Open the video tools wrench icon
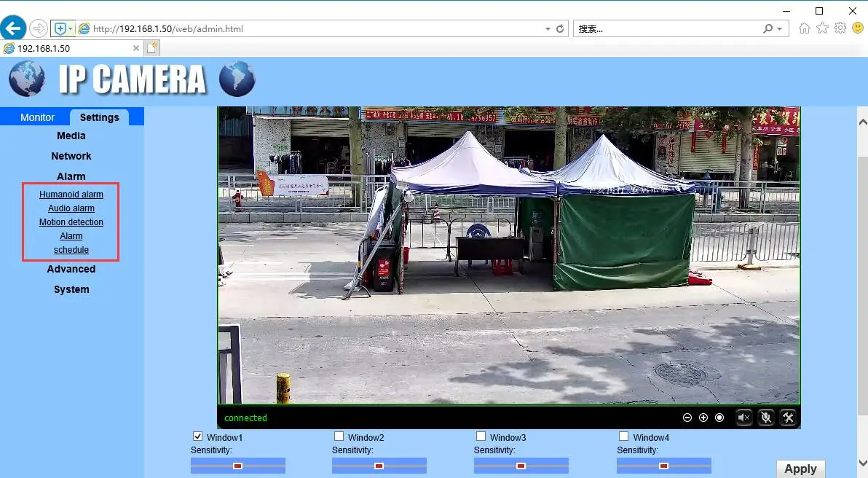868x478 pixels. (788, 418)
